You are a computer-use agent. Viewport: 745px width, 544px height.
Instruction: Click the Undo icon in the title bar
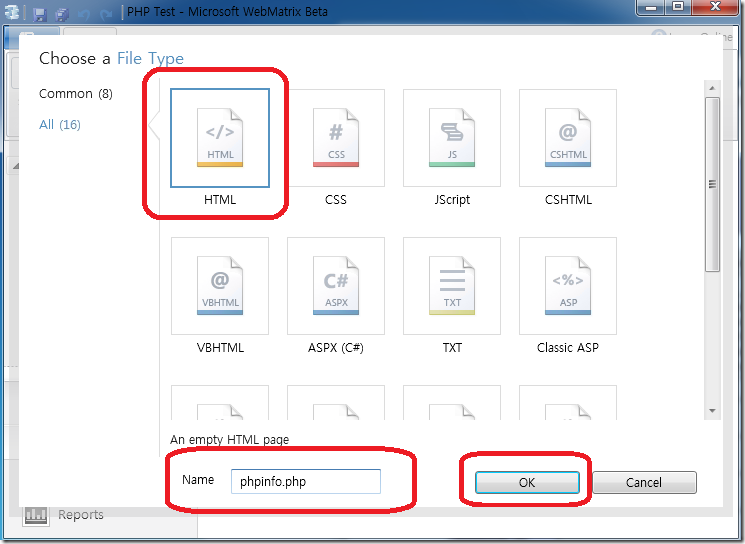[x=84, y=13]
